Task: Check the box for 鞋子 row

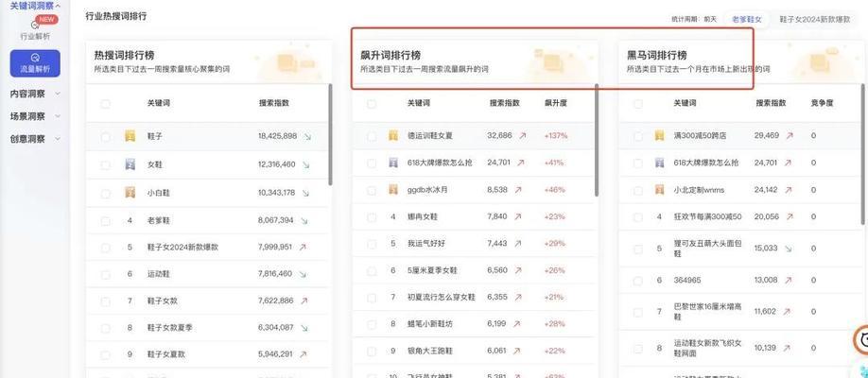Action: point(105,137)
